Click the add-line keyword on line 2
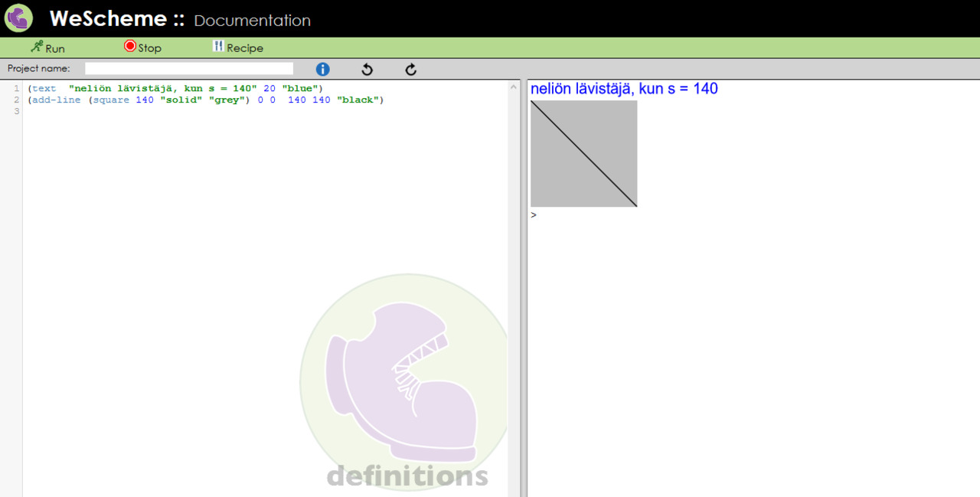This screenshot has height=497, width=980. pyautogui.click(x=56, y=100)
